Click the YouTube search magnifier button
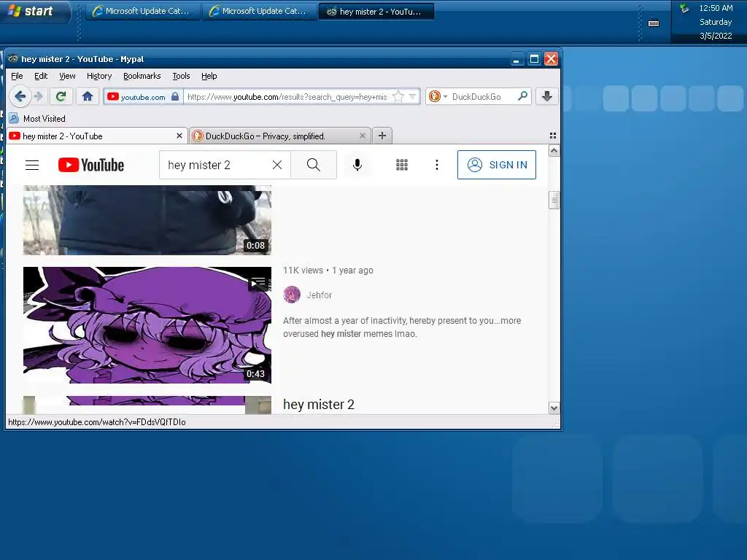The width and height of the screenshot is (747, 560). 314,165
